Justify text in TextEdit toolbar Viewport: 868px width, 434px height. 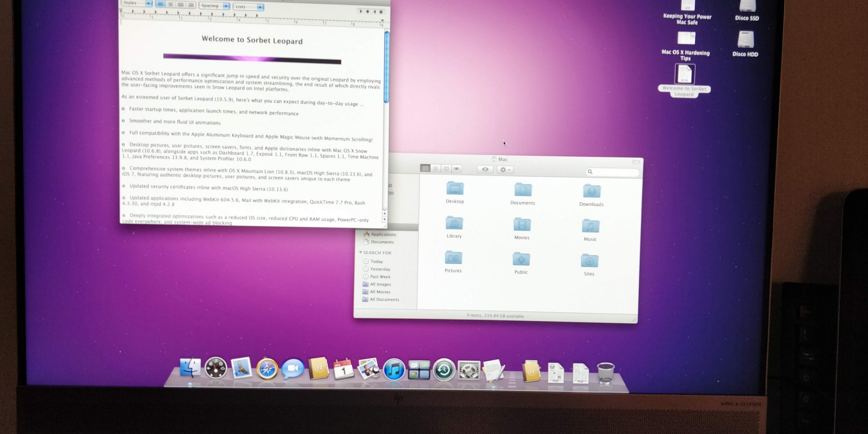pos(181,5)
